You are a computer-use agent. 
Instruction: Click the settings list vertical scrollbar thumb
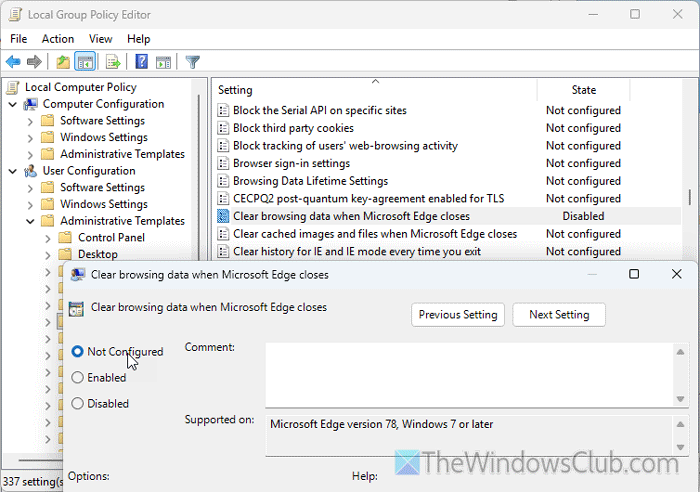pyautogui.click(x=690, y=197)
